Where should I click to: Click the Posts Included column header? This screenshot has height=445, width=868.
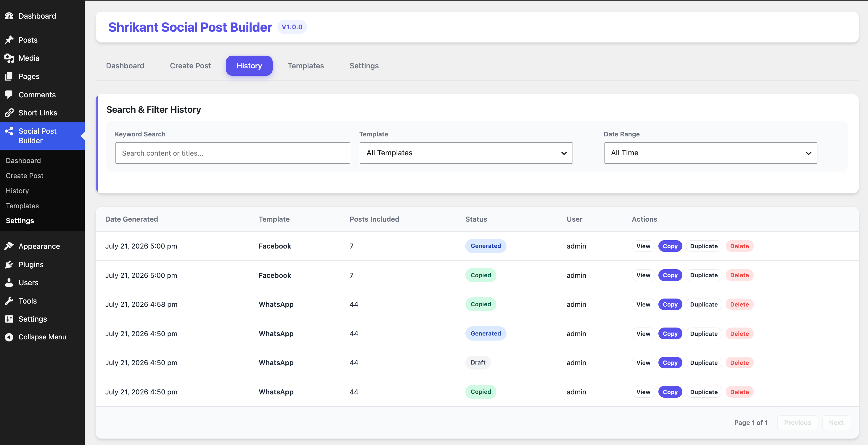point(374,219)
